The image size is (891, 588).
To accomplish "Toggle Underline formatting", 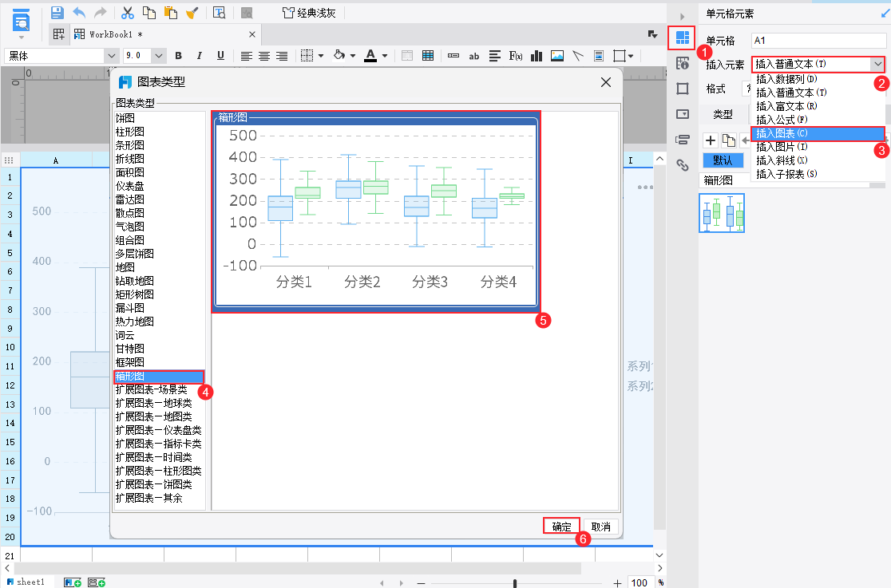I will (220, 56).
